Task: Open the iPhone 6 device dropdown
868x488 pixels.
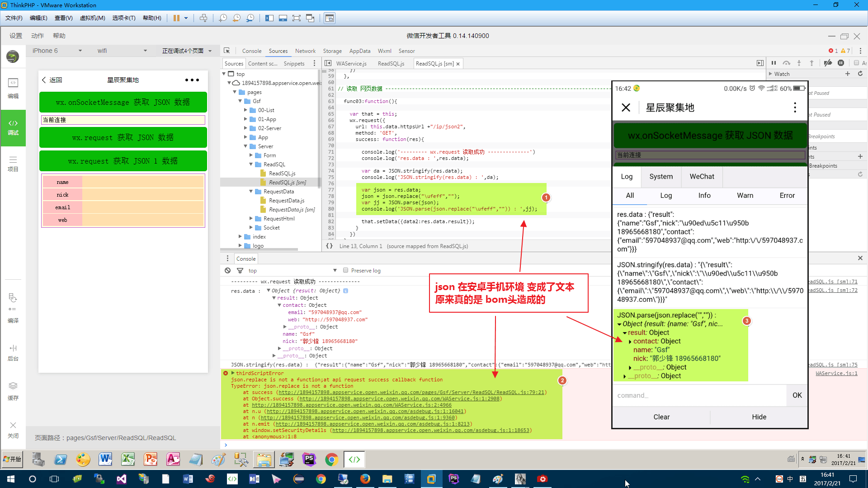Action: tap(57, 51)
